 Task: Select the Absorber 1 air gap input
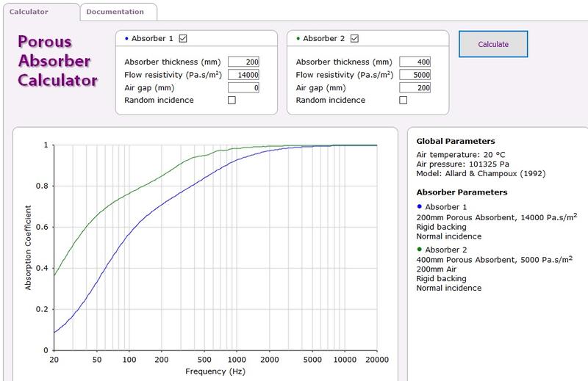244,87
